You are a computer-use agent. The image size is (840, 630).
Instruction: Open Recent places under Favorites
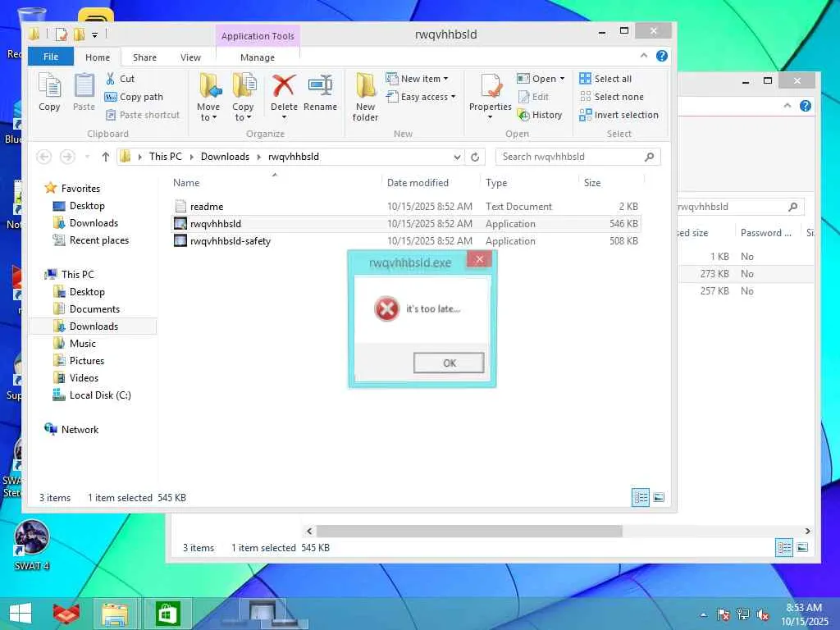tap(91, 240)
